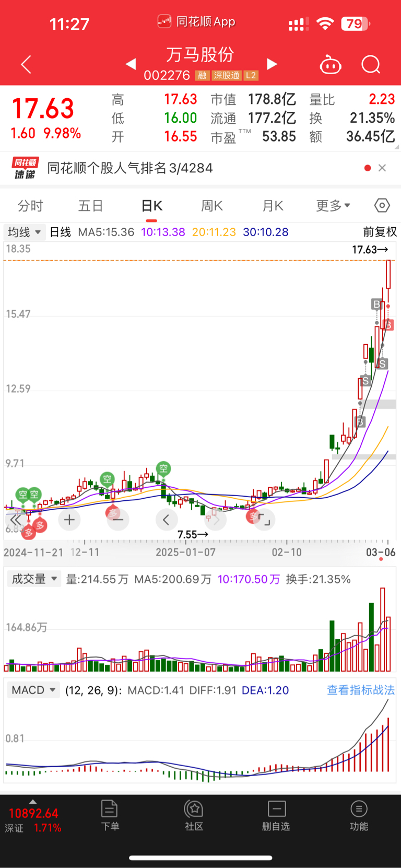401x868 pixels.
Task: Go to next stock with right triangle
Action: point(272,64)
